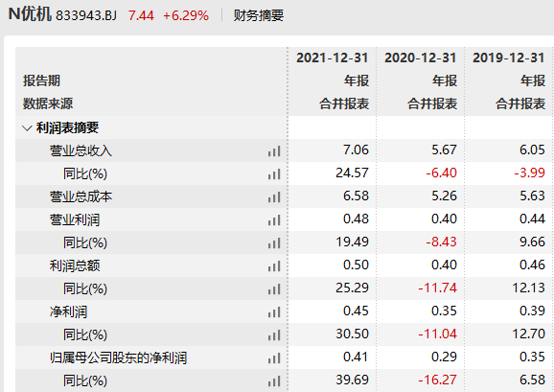Click parent net profit growth -16.27
Screen dimensions: 554x392
437,380
